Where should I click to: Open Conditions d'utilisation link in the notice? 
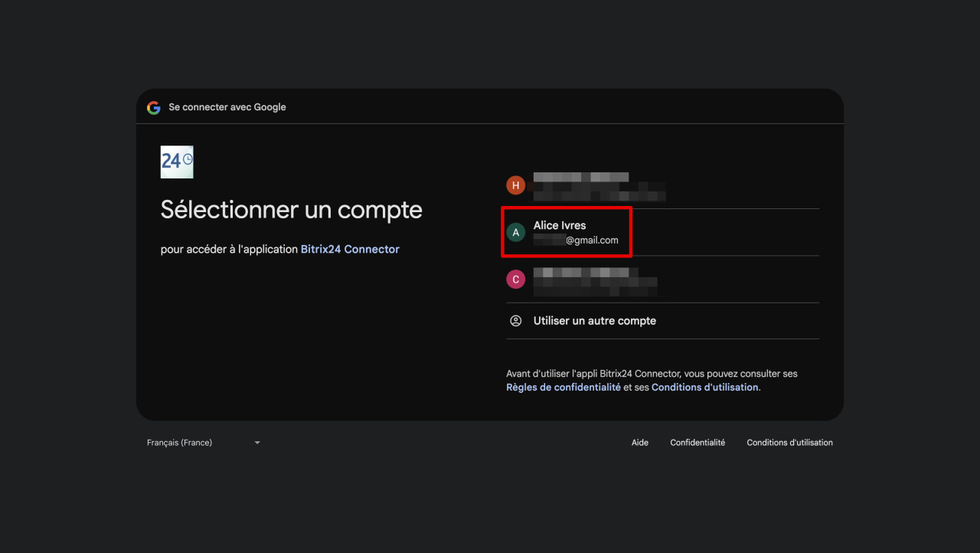pyautogui.click(x=704, y=388)
